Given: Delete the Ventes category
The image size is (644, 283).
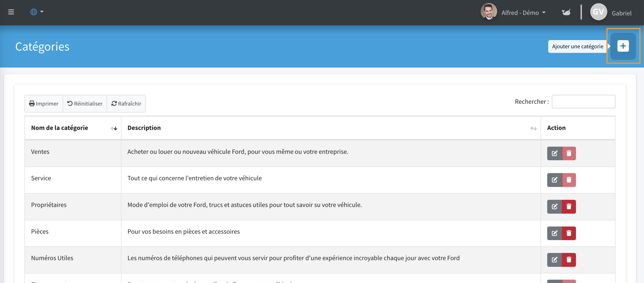Looking at the screenshot, I should point(569,153).
